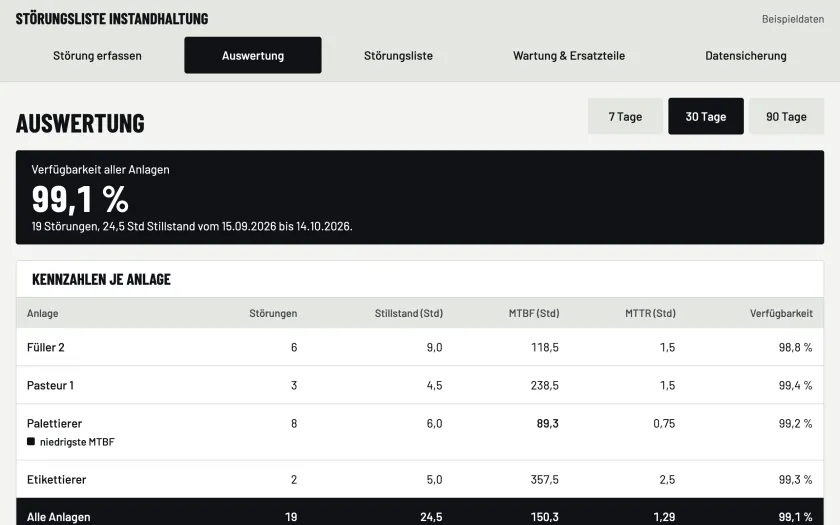Click Alle Anlagen total Stillstand 24,5
Screen dimensions: 840x525
431,517
